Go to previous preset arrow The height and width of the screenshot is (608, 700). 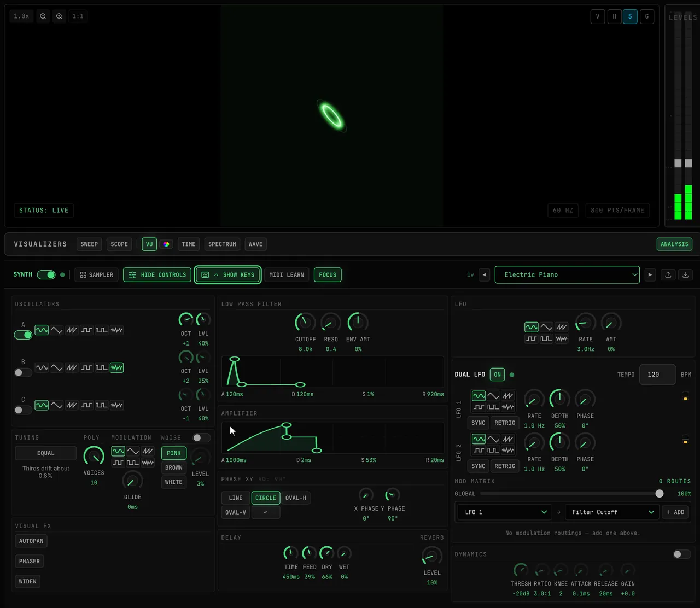[x=484, y=275]
